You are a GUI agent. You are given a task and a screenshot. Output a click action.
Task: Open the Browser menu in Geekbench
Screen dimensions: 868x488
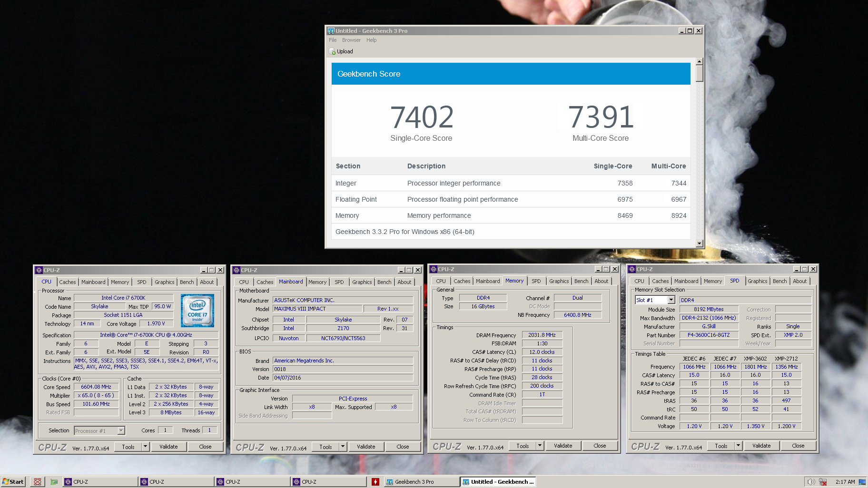pyautogui.click(x=351, y=40)
